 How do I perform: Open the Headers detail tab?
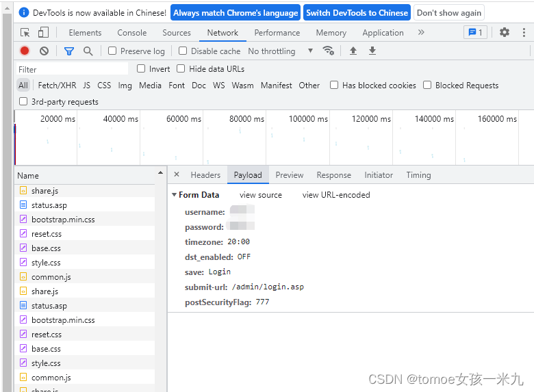[205, 175]
